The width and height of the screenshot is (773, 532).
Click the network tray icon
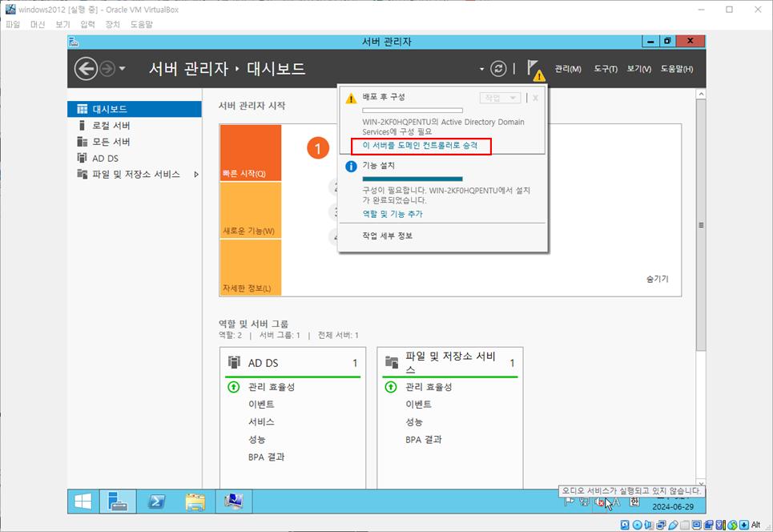tap(585, 502)
